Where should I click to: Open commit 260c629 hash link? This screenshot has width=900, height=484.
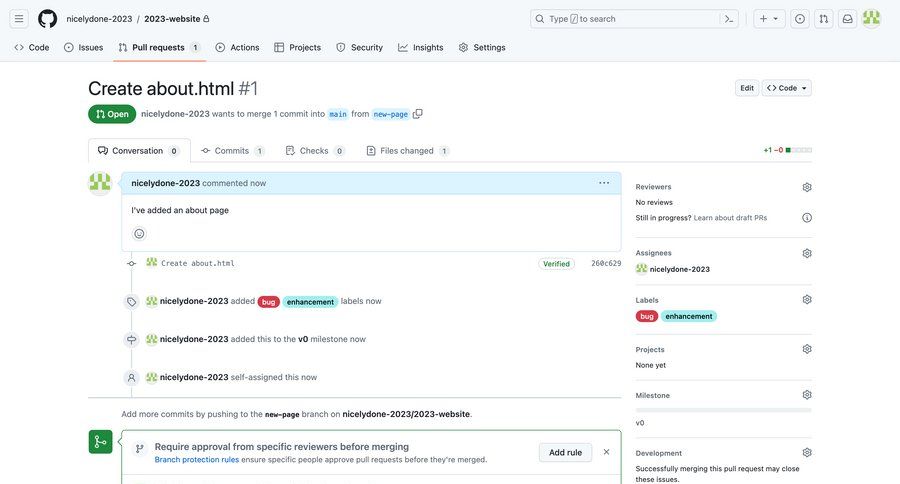[x=606, y=264]
